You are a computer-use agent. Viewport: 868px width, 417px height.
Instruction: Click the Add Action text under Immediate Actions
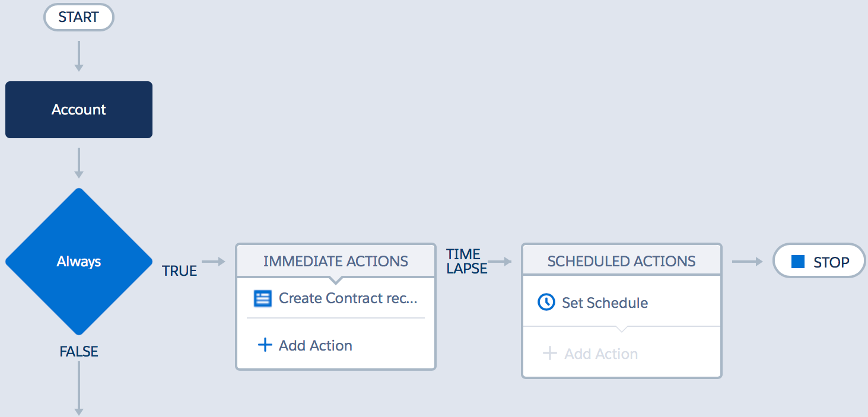point(315,346)
